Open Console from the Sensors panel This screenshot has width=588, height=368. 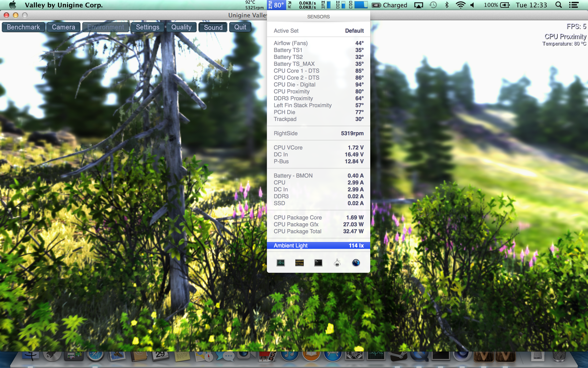[299, 263]
